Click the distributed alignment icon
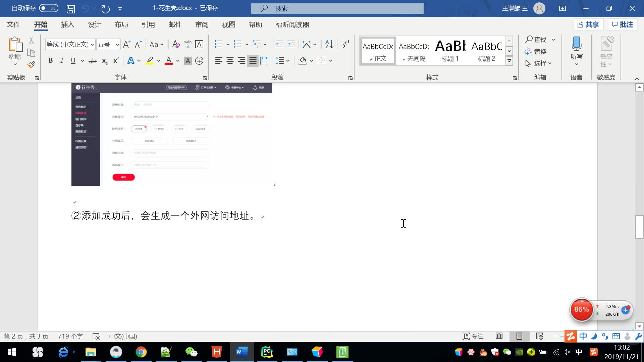Image resolution: width=644 pixels, height=362 pixels. tap(264, 61)
